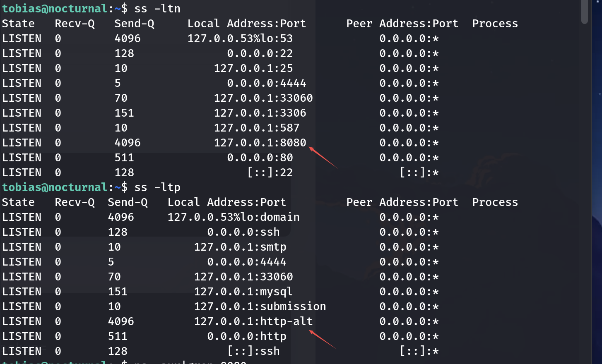Click the 127.0.0.1:25 address entry

click(x=253, y=68)
